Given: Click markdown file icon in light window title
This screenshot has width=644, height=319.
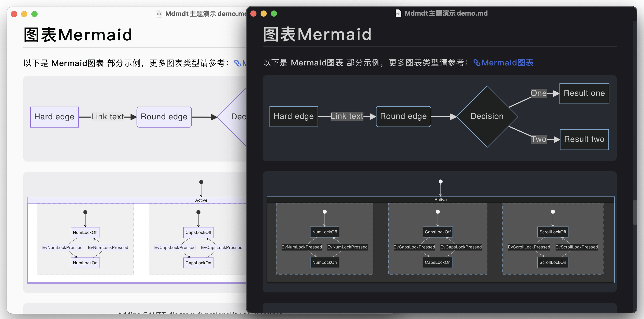Looking at the screenshot, I should tap(159, 14).
